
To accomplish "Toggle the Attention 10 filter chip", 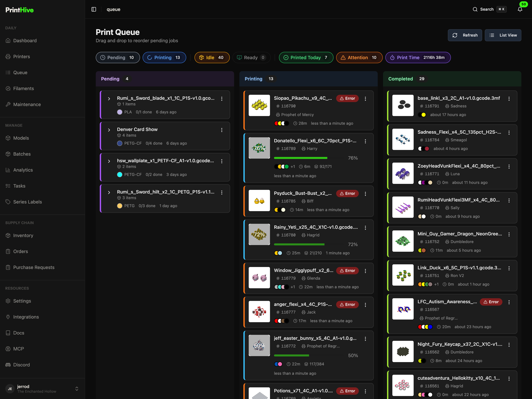I will [x=359, y=58].
